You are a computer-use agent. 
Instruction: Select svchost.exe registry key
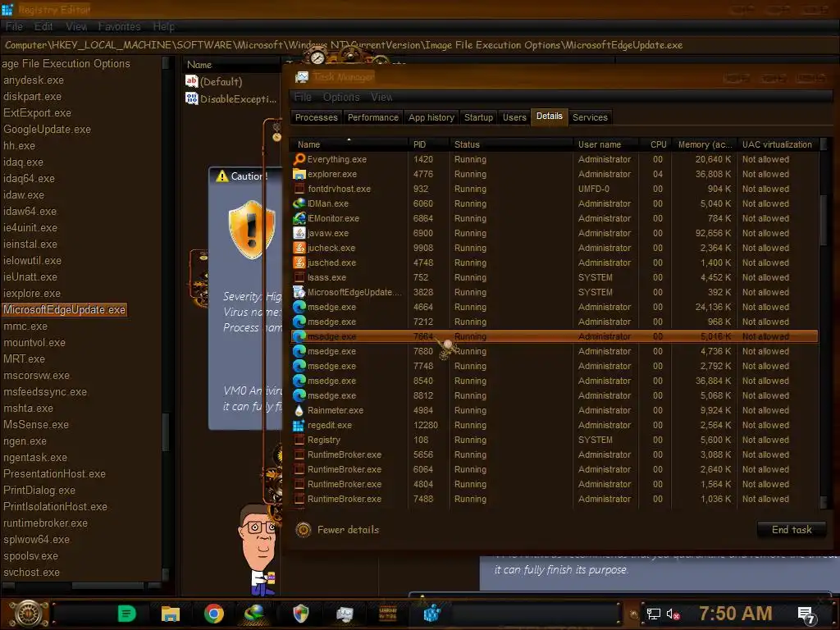coord(31,573)
